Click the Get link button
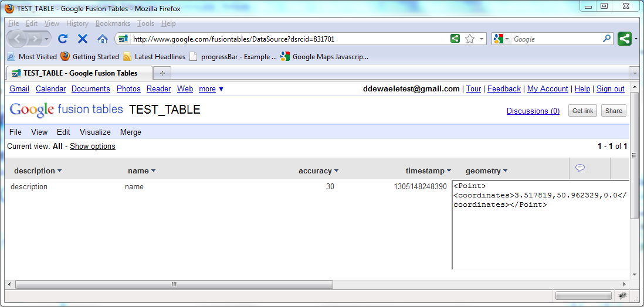Viewport: 644px width, 307px height. pos(583,111)
